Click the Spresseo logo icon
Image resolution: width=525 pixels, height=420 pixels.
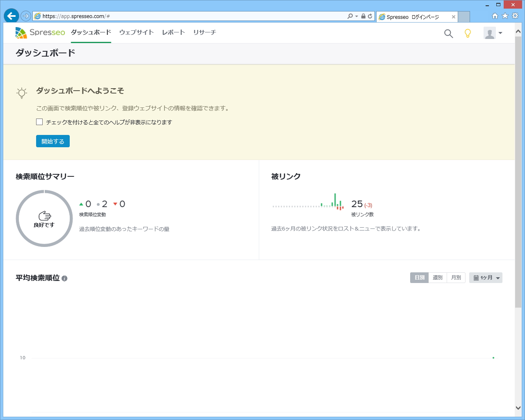(20, 32)
